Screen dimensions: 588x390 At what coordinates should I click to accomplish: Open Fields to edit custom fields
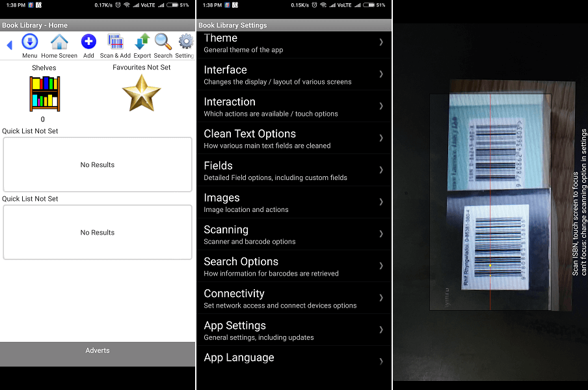(x=293, y=170)
